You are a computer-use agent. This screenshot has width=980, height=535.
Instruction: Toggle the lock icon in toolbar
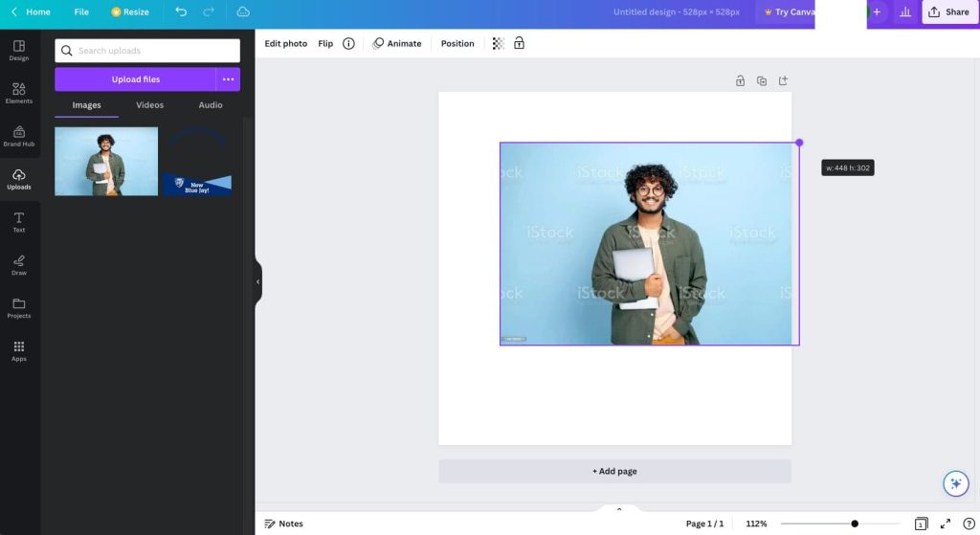click(x=520, y=43)
